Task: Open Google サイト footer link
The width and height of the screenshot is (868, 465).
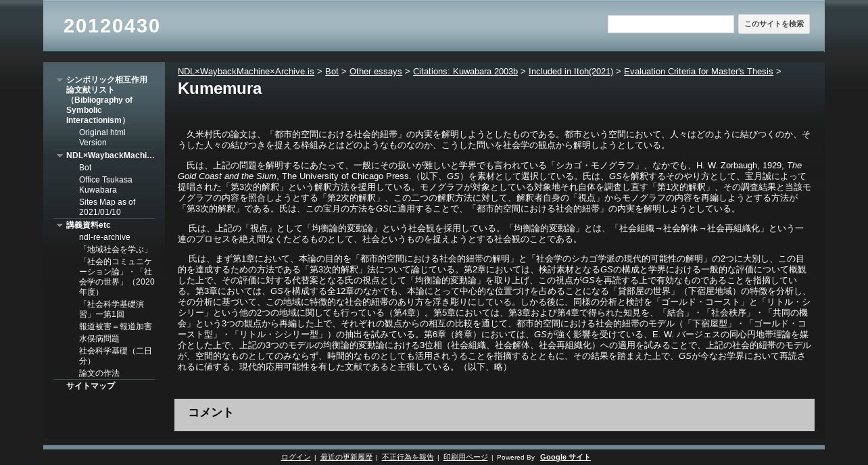Action: [x=565, y=458]
